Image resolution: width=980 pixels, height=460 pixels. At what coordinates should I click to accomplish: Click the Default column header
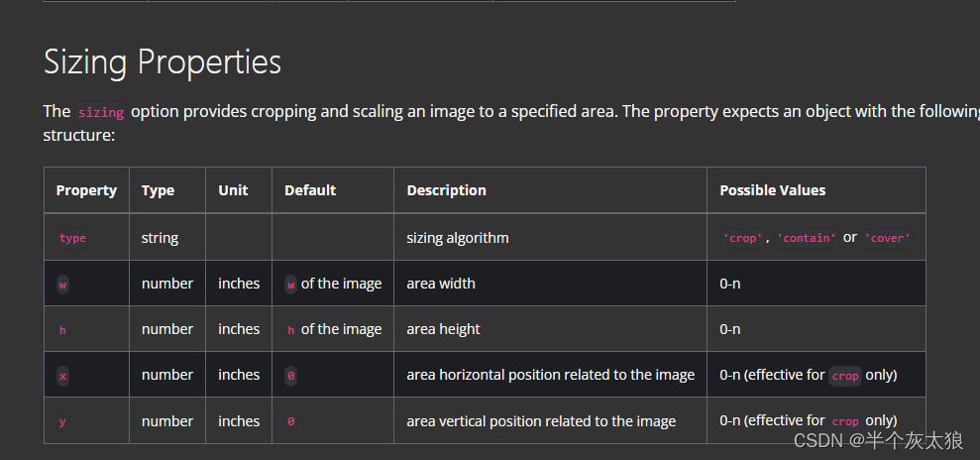click(x=310, y=190)
